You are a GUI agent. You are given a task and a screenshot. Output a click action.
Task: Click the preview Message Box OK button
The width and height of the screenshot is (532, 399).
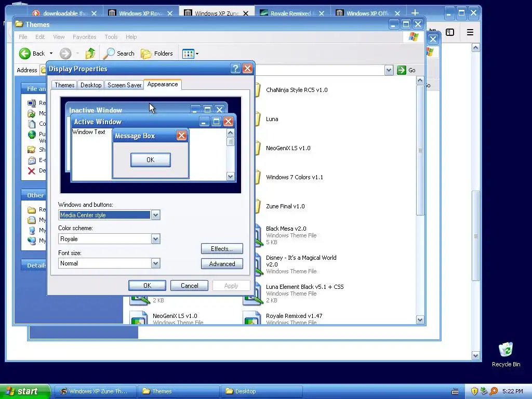[x=151, y=160]
